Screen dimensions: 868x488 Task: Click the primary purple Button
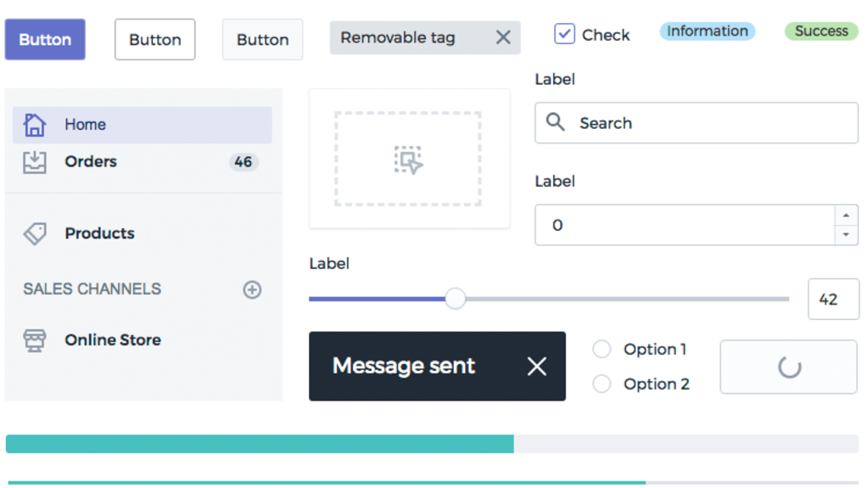pos(45,39)
